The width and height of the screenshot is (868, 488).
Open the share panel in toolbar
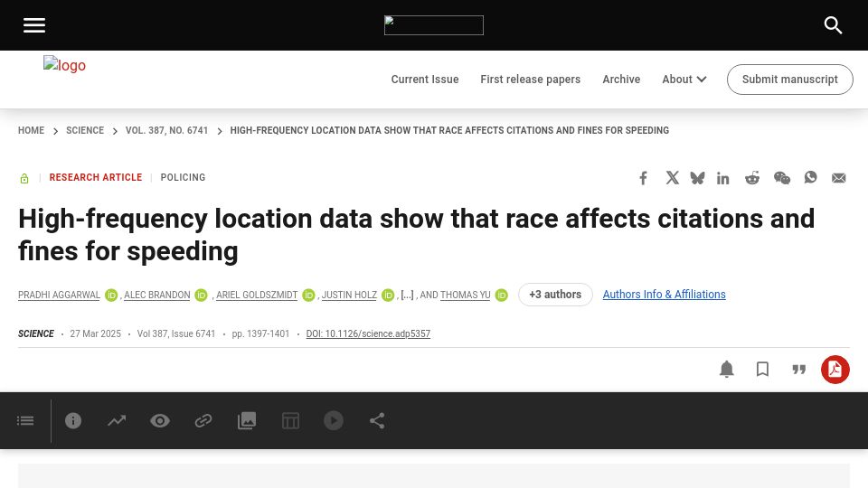(377, 421)
